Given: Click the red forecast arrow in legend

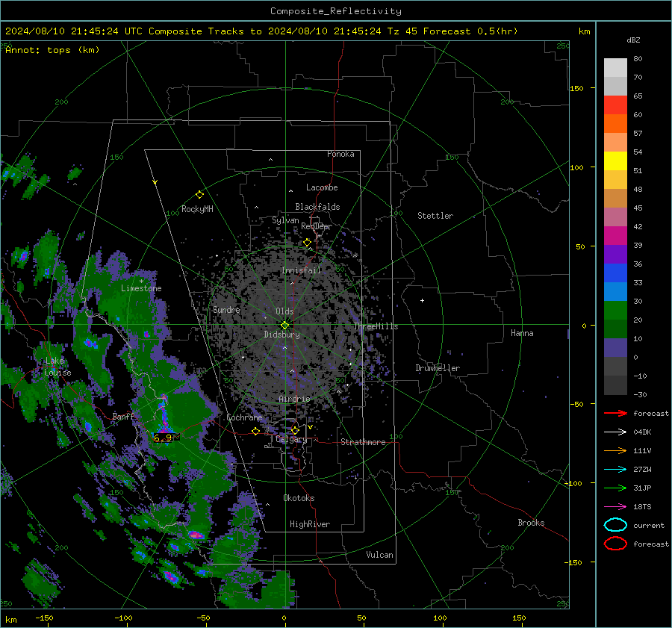Looking at the screenshot, I should [615, 413].
